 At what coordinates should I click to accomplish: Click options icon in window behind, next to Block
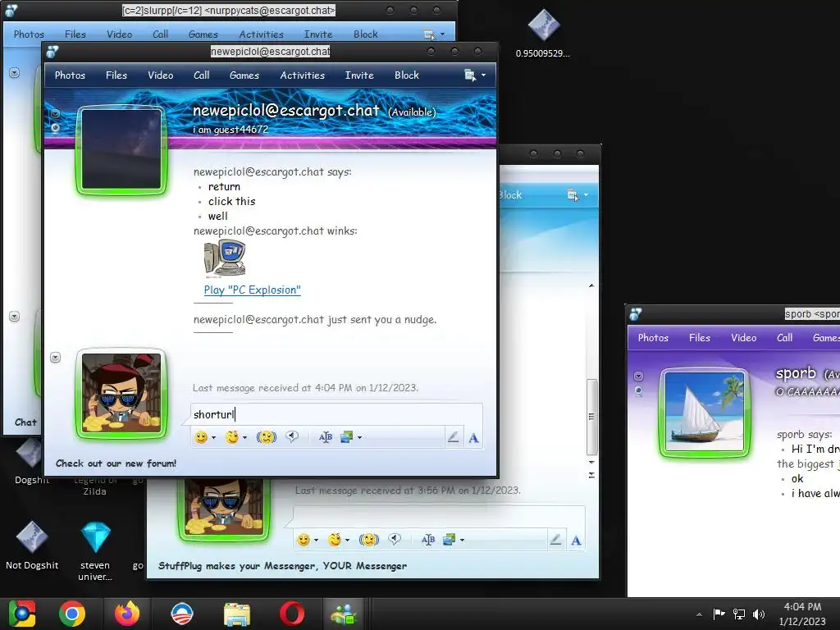click(x=573, y=195)
